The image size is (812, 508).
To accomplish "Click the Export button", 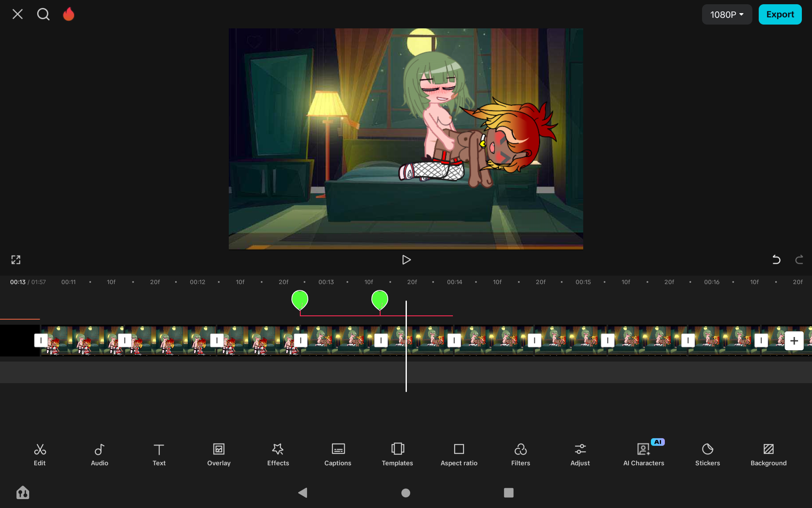I will 779,14.
